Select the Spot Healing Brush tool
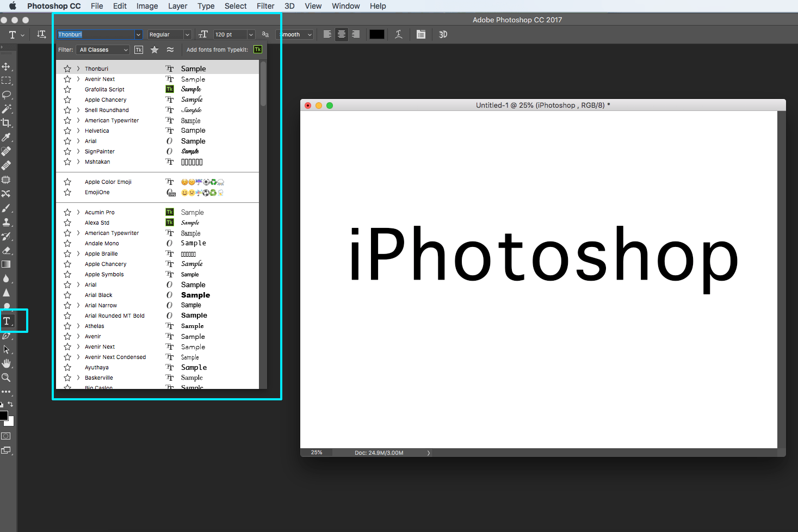This screenshot has width=798, height=532. click(x=6, y=151)
